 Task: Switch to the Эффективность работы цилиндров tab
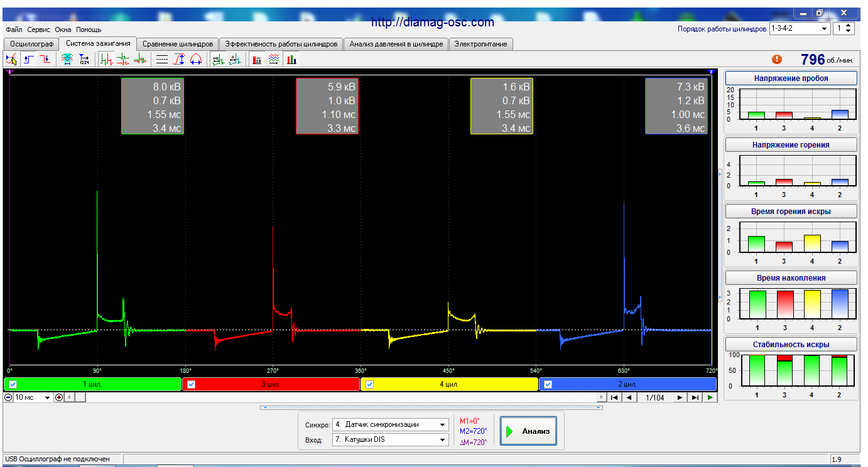(x=281, y=44)
